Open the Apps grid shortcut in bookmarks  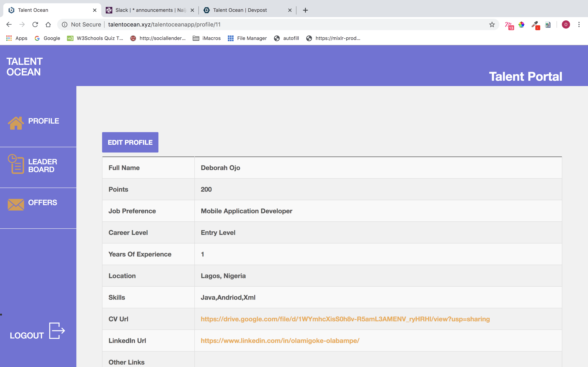[x=17, y=38]
